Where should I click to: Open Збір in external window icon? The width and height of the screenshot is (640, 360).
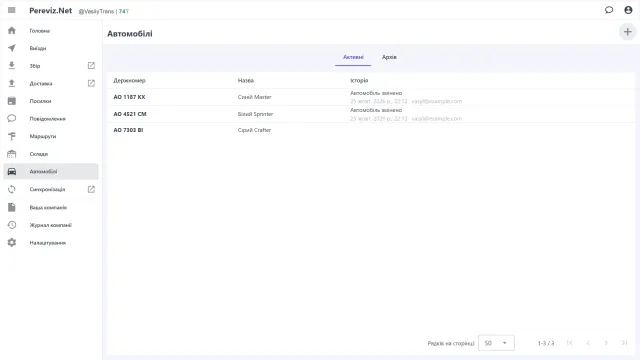click(x=91, y=65)
